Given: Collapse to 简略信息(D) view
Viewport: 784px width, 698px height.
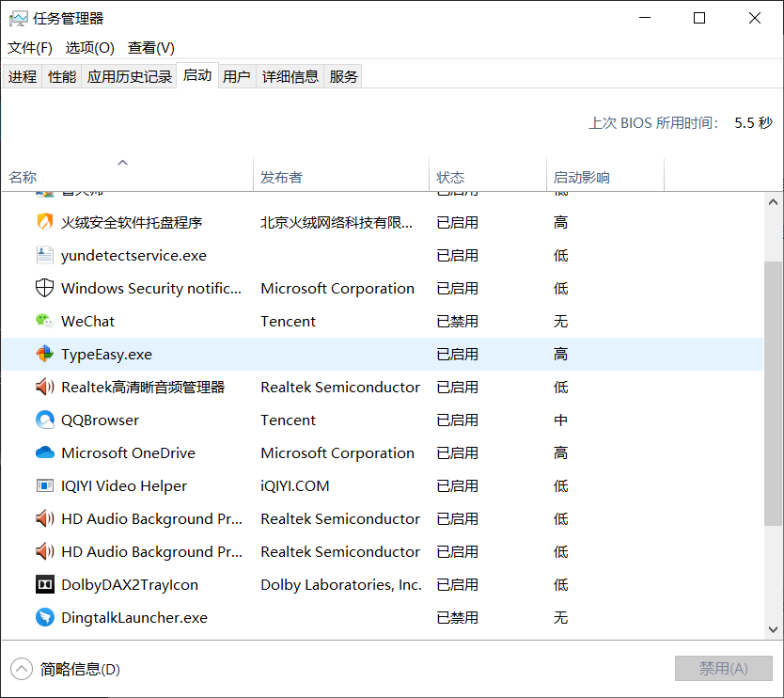Looking at the screenshot, I should click(x=66, y=669).
